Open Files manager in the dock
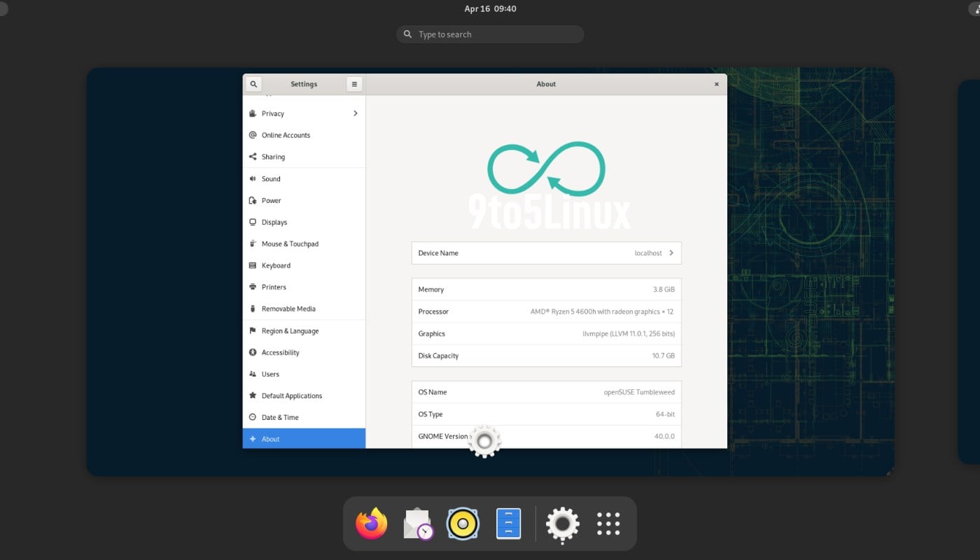The image size is (980, 560). pos(509,524)
